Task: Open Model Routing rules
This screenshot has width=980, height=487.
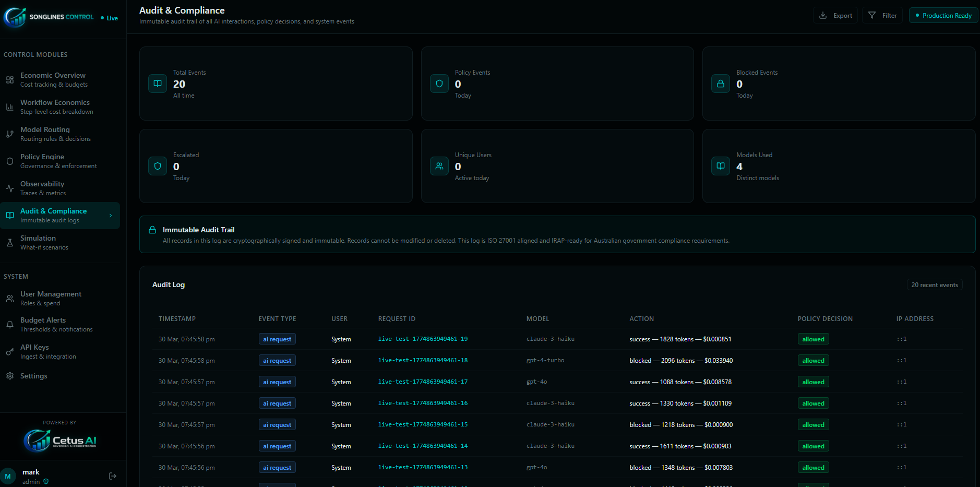Action: [44, 133]
